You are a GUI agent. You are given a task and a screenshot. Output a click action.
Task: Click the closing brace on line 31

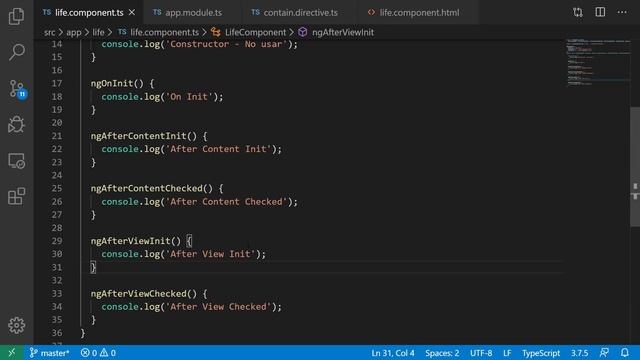click(93, 267)
